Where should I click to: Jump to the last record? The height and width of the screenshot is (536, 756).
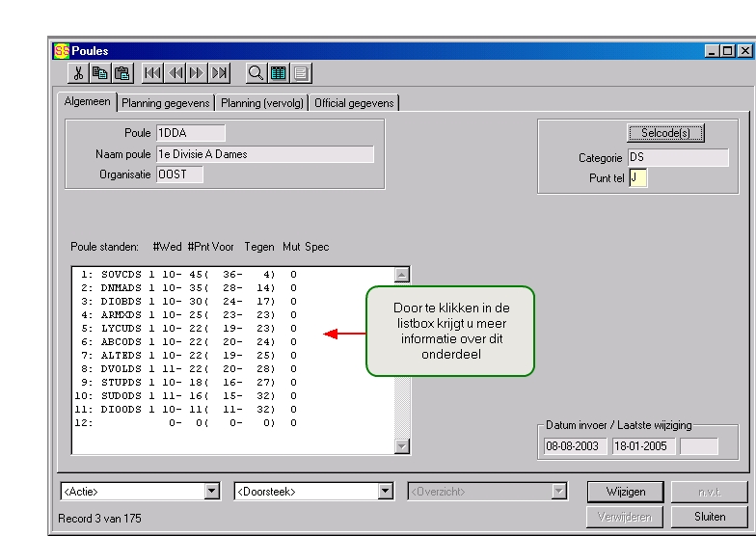click(219, 71)
